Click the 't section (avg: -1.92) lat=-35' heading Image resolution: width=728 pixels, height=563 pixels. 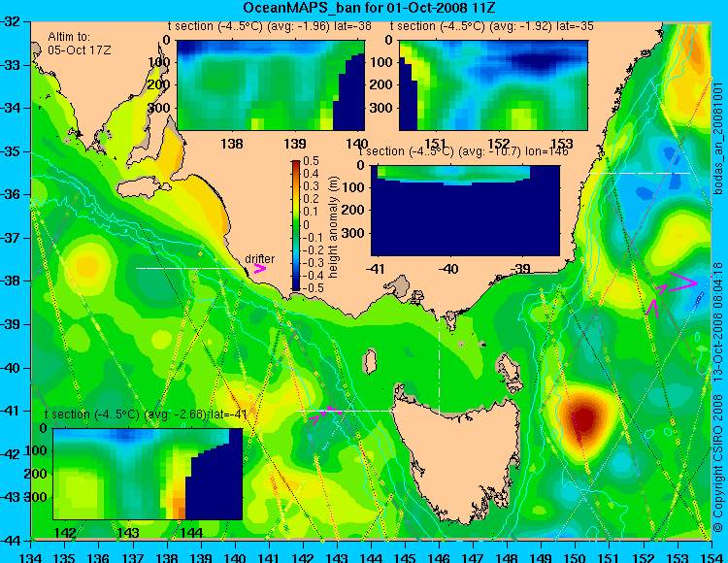tap(492, 26)
